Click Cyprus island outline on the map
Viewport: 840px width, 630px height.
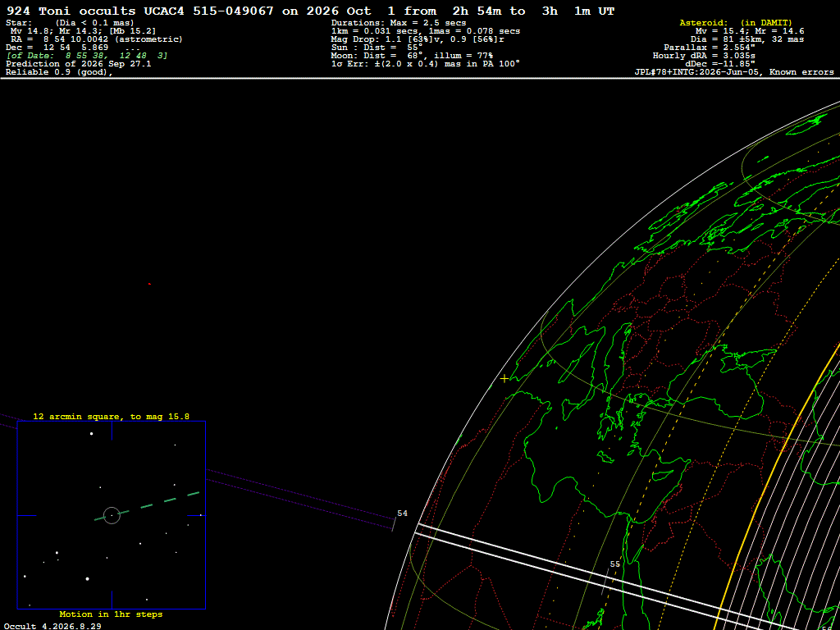tap(662, 475)
